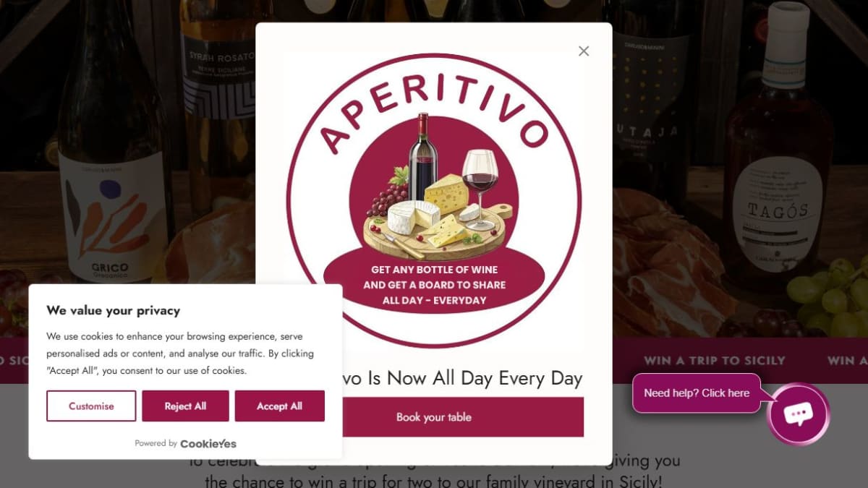Open the chat bubble icon

[x=799, y=414]
